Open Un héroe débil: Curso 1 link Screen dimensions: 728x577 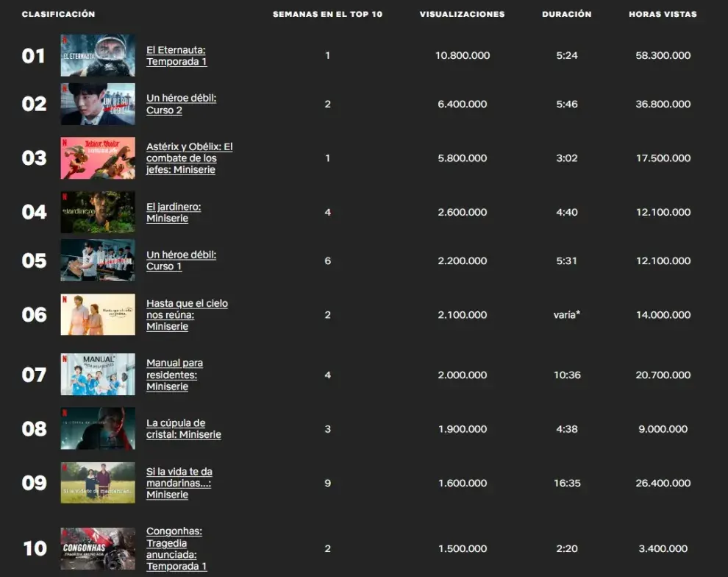pyautogui.click(x=181, y=261)
